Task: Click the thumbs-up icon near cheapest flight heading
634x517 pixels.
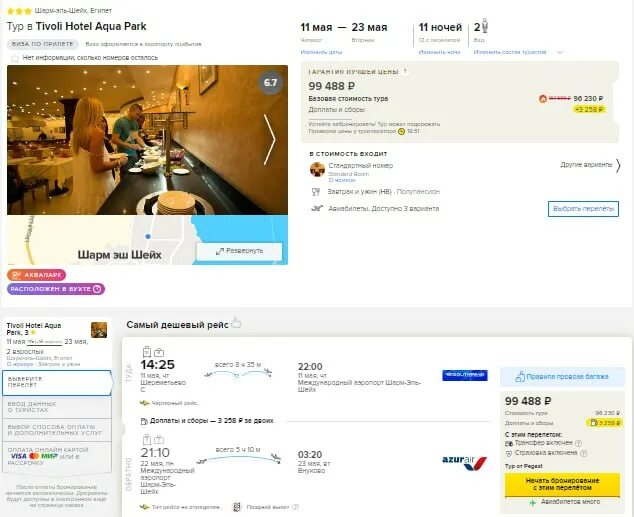Action: (x=236, y=323)
